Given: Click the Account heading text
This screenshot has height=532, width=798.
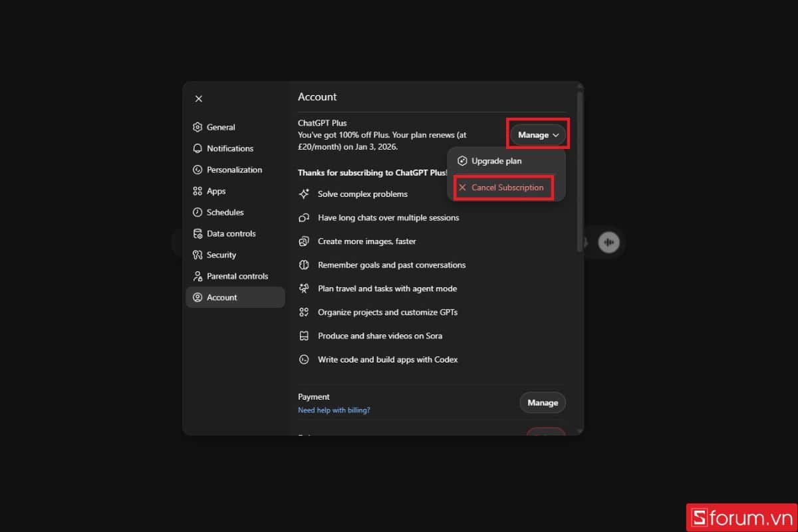Looking at the screenshot, I should 317,97.
